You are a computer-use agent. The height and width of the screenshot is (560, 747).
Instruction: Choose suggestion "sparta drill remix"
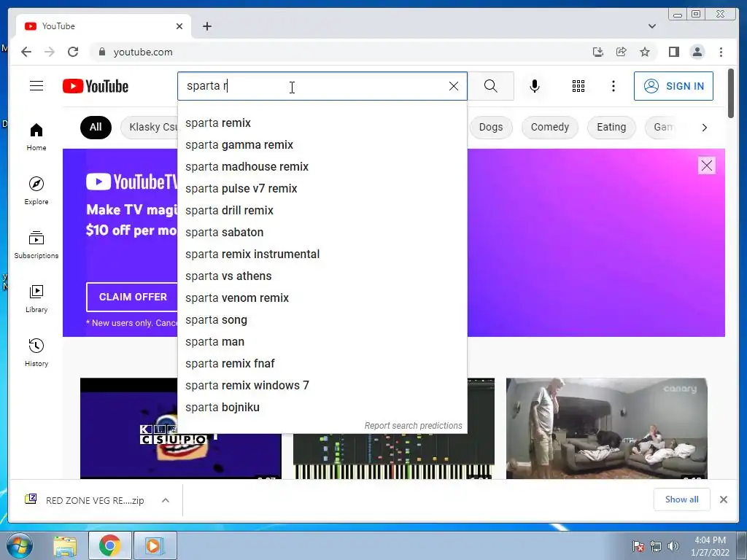pos(322,211)
